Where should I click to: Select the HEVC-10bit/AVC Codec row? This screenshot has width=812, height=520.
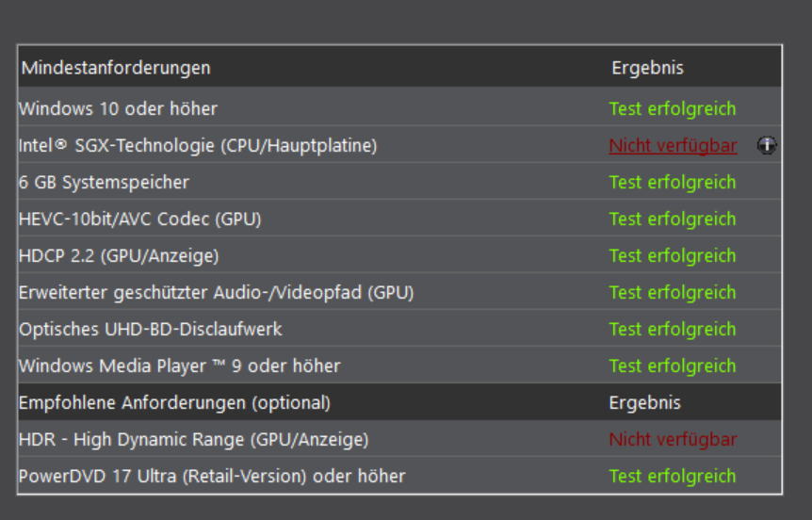(139, 219)
